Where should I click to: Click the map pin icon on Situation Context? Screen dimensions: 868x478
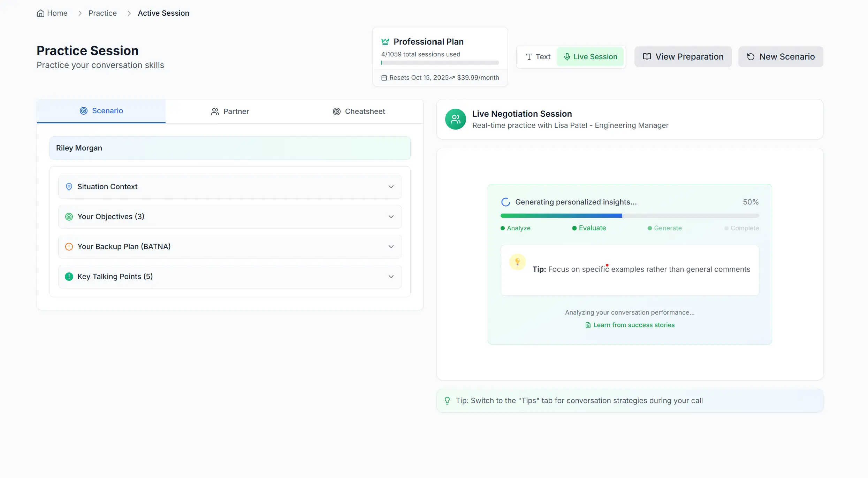coord(69,187)
